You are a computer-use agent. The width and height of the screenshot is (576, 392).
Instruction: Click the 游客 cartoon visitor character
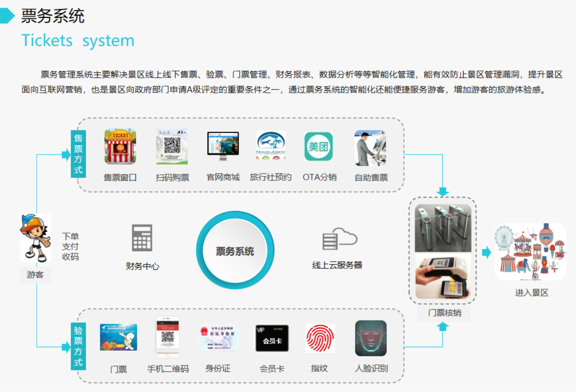coord(35,238)
